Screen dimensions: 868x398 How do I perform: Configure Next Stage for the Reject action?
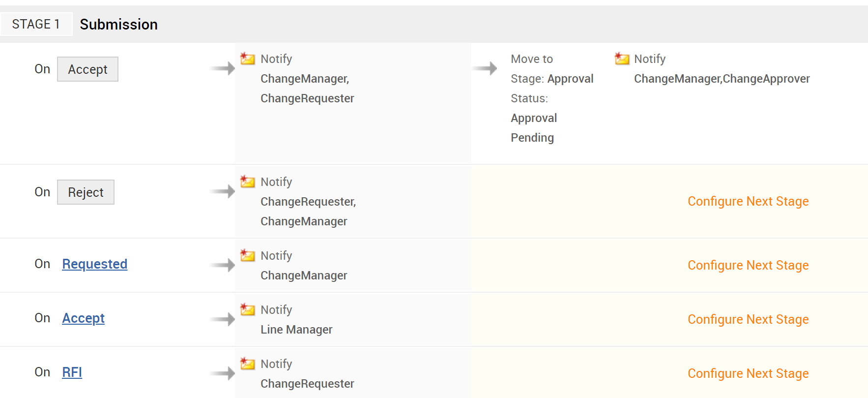[x=748, y=201]
